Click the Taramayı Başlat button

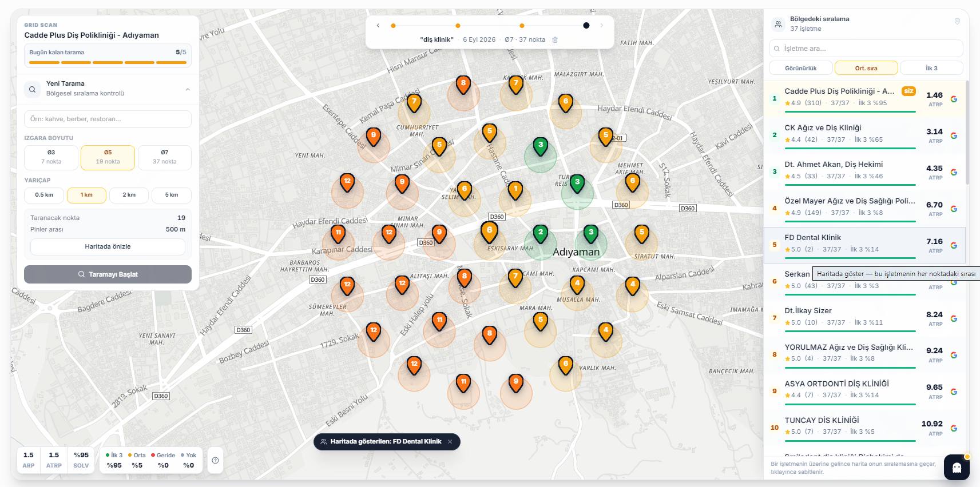108,274
